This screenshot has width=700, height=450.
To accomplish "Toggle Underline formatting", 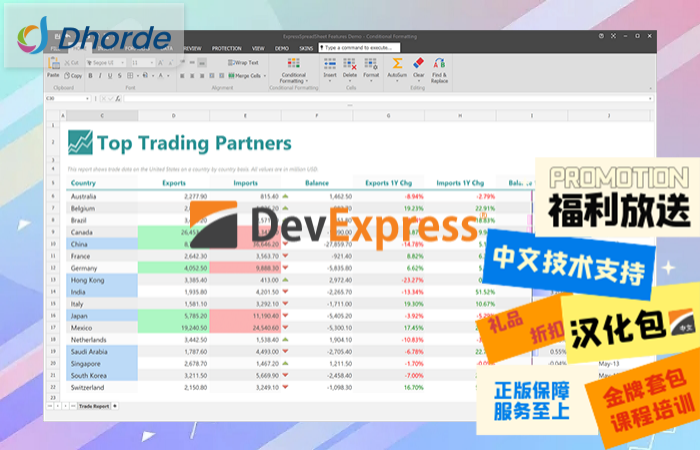I will point(110,76).
